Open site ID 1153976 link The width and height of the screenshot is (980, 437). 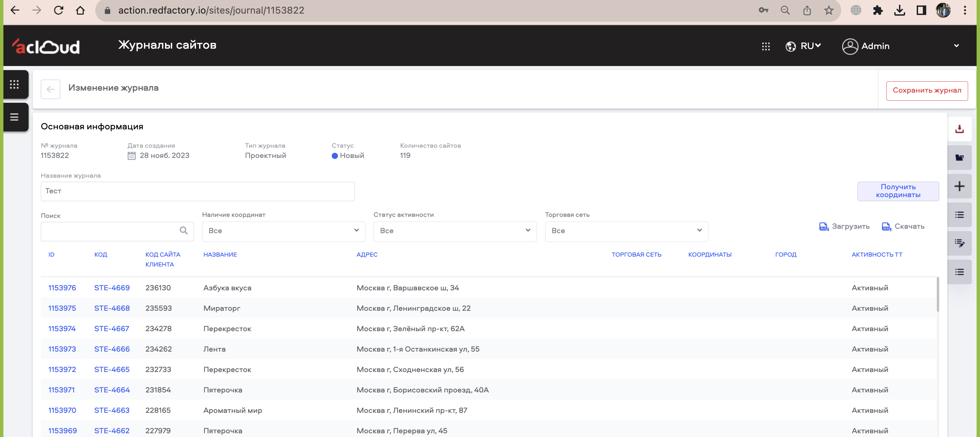(x=62, y=288)
